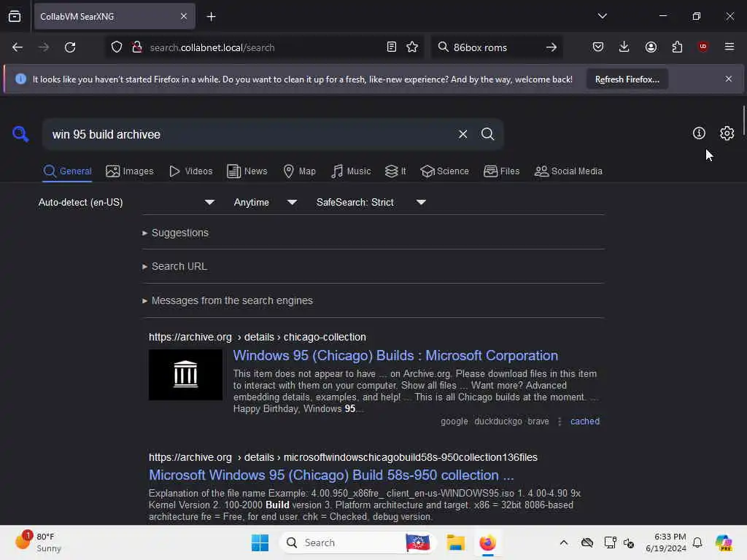747x560 pixels.
Task: Open a new browser tab
Action: pyautogui.click(x=211, y=17)
